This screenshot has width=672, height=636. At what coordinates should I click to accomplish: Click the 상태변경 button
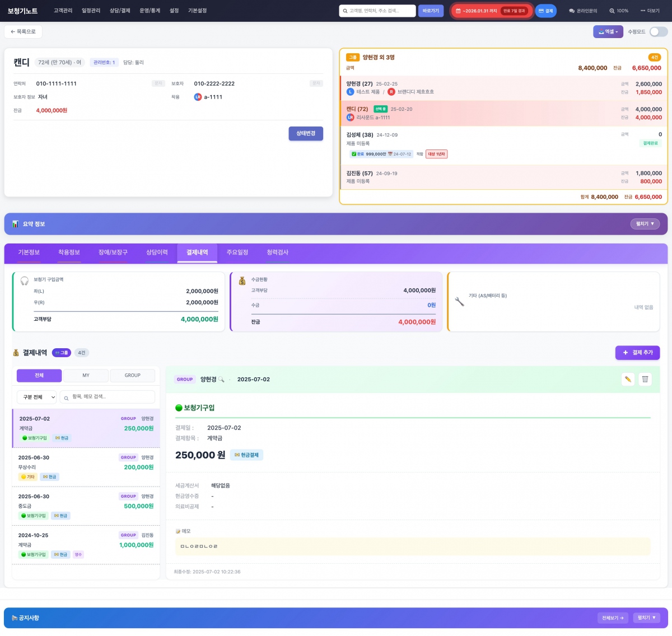pos(306,133)
